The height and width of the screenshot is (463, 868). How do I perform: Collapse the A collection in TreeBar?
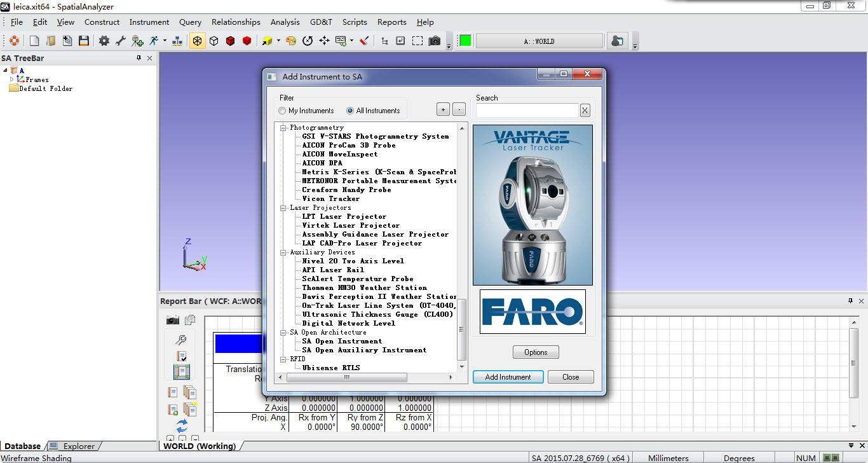[x=5, y=70]
